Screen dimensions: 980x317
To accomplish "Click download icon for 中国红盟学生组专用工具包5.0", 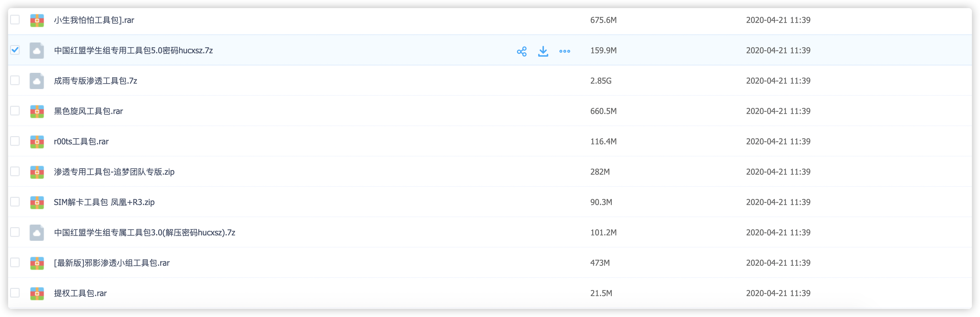I will 543,51.
